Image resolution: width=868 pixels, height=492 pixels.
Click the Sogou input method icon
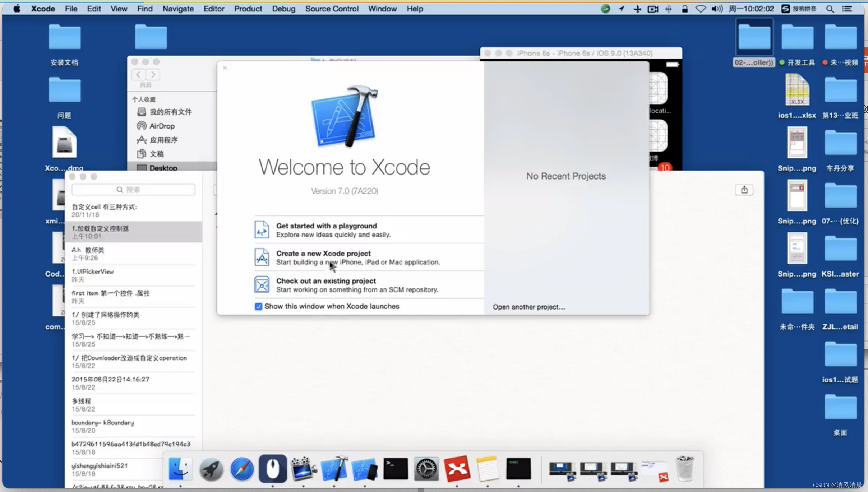tap(785, 9)
